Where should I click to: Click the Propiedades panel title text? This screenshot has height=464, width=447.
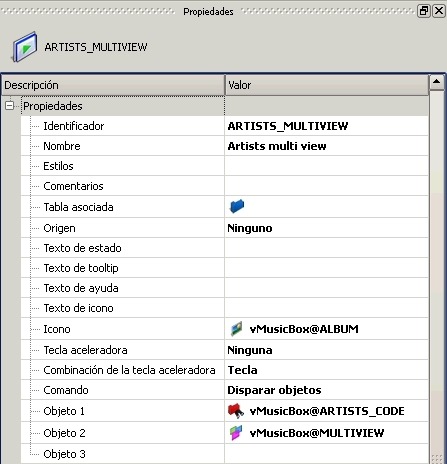(208, 12)
